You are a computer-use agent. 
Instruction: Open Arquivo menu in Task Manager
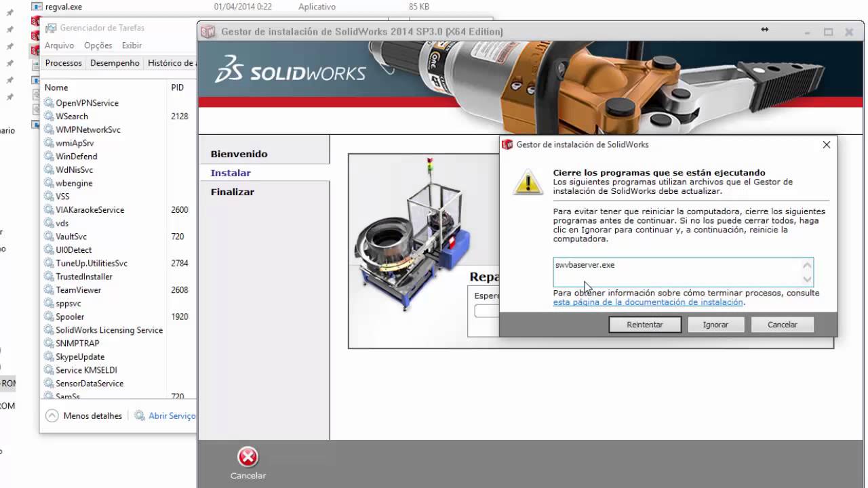[x=60, y=45]
